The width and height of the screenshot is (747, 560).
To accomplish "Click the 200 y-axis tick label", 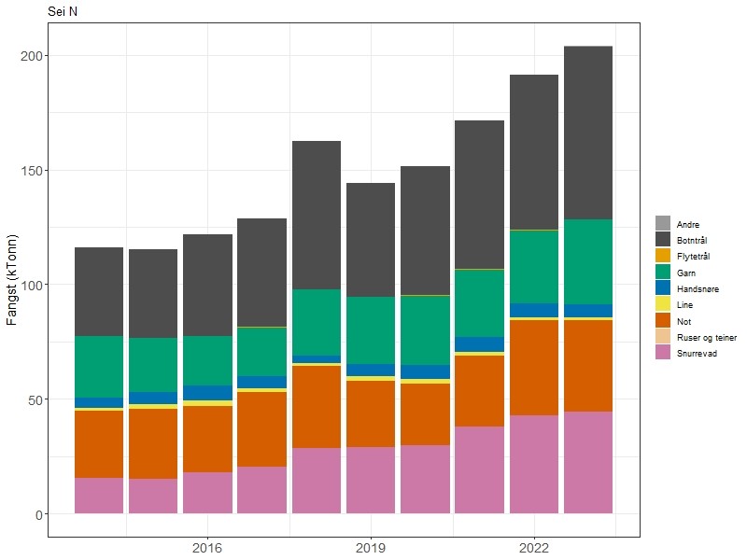I will (31, 56).
